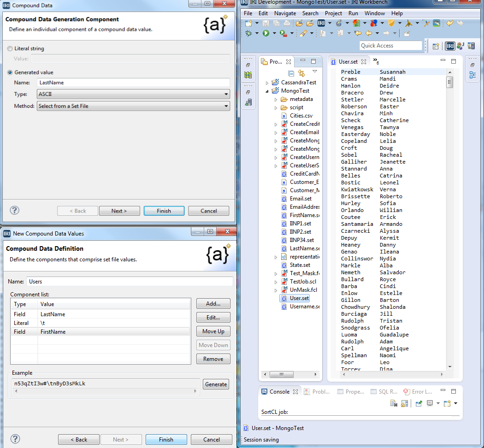Click the Back navigation arrow in toolbar
This screenshot has height=448, width=484.
[369, 33]
